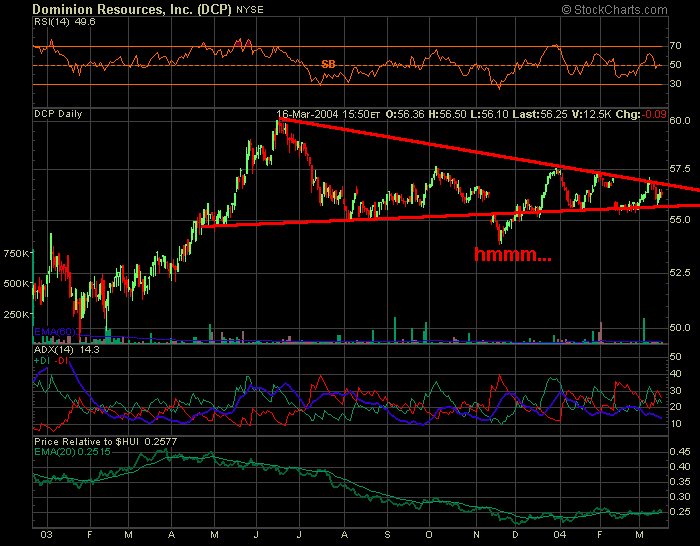Click the 750K volume axis label
This screenshot has width=700, height=546.
17,254
